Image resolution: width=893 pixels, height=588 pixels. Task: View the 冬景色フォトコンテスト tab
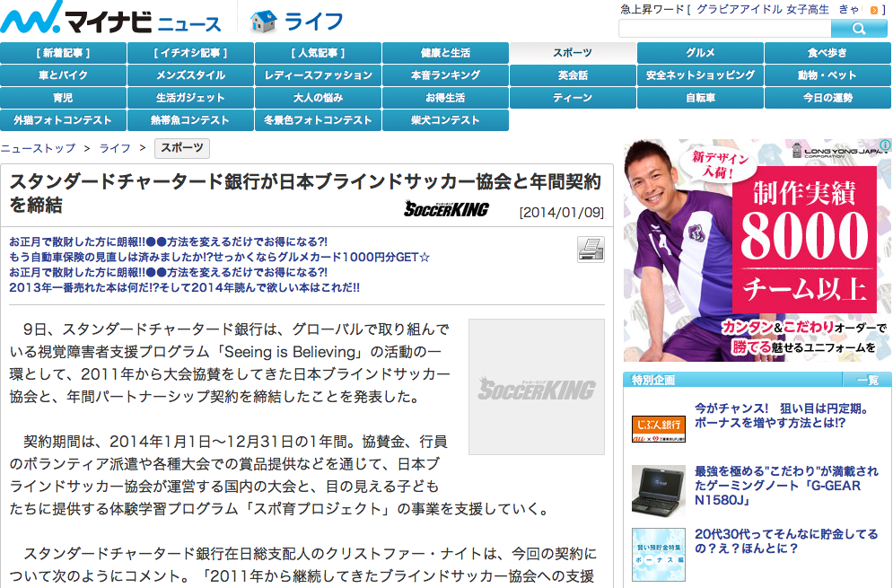319,120
